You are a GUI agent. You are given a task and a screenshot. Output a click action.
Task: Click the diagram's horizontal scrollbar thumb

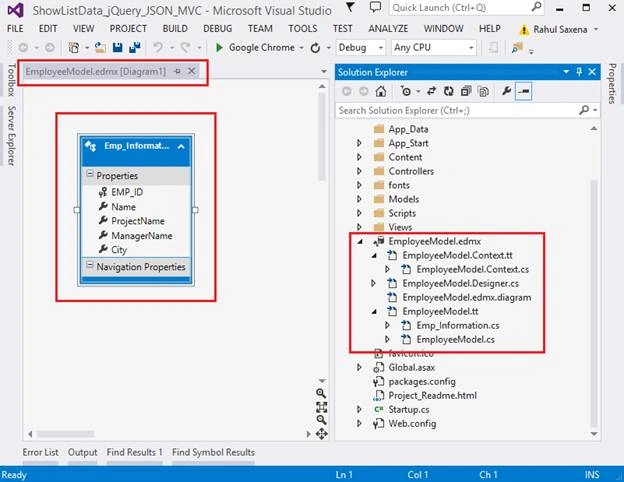click(x=66, y=433)
